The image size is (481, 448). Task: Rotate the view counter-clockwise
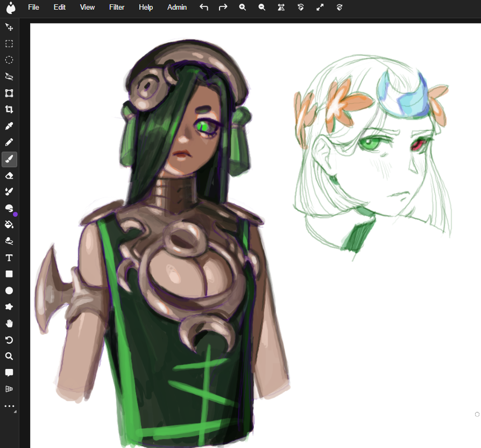[x=301, y=8]
